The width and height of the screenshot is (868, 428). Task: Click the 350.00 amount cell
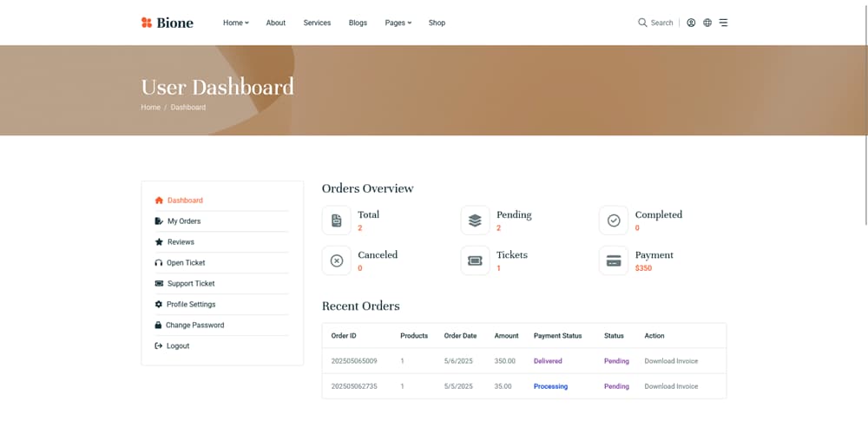point(505,361)
